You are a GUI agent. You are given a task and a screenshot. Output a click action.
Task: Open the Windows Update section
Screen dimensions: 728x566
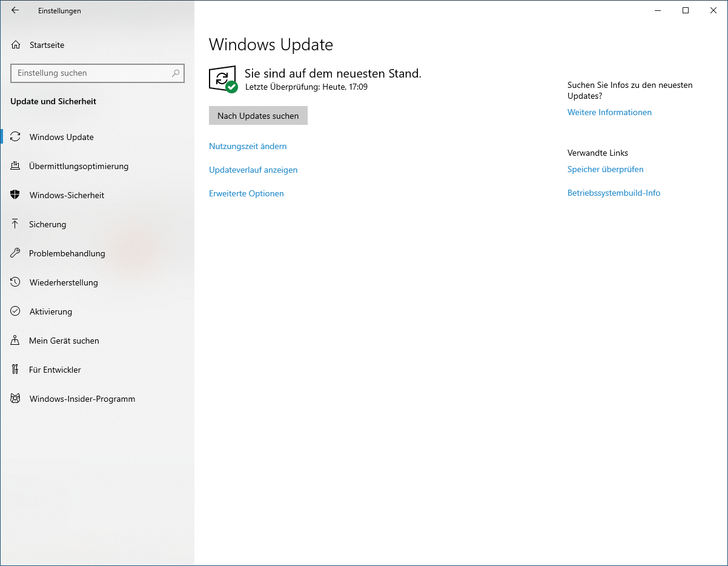point(98,137)
